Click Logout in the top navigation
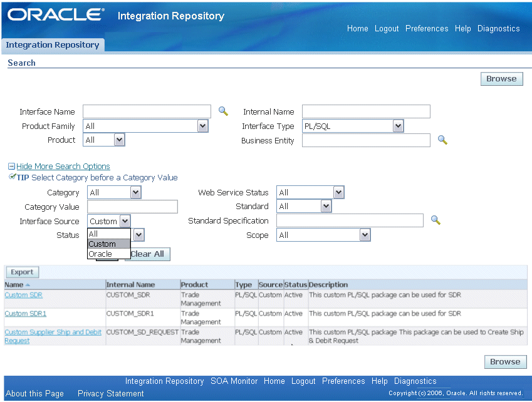The height and width of the screenshot is (402, 532). coord(387,28)
